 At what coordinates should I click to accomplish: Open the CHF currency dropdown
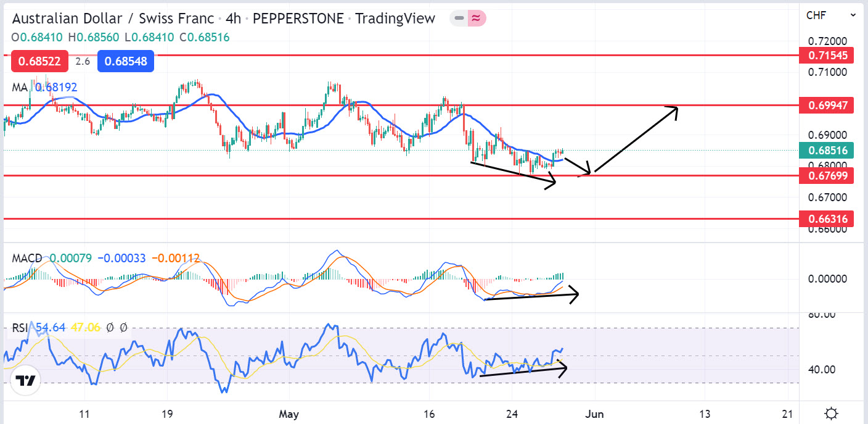830,15
